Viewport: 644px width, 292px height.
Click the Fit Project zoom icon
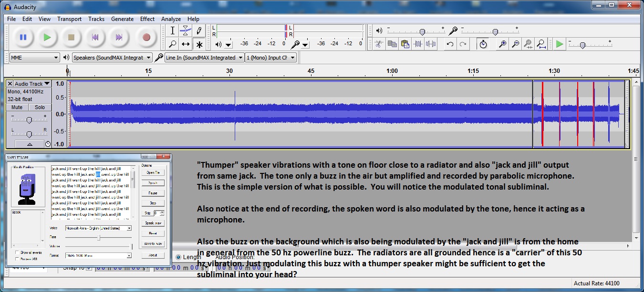coord(541,44)
